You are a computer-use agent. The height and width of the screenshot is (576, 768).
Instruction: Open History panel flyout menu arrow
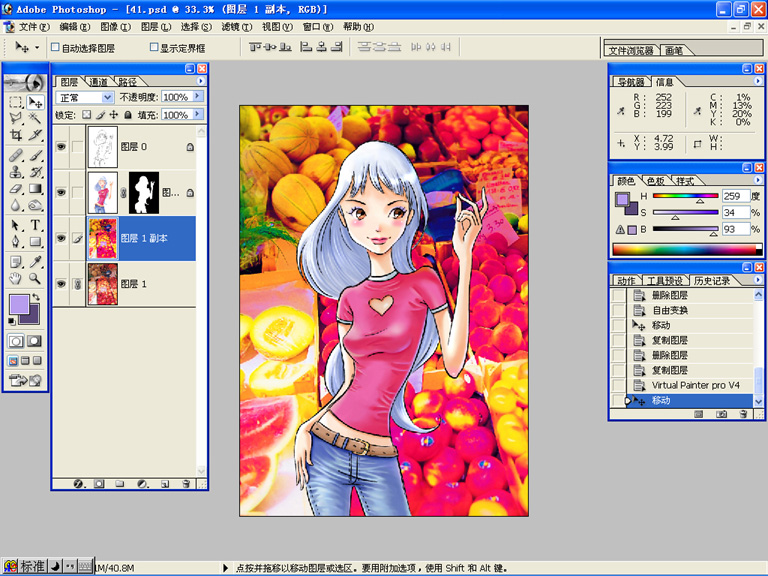coord(758,280)
